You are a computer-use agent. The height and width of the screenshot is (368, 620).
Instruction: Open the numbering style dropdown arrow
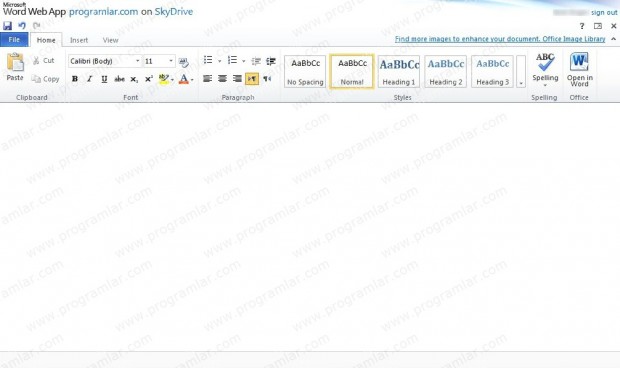point(244,61)
